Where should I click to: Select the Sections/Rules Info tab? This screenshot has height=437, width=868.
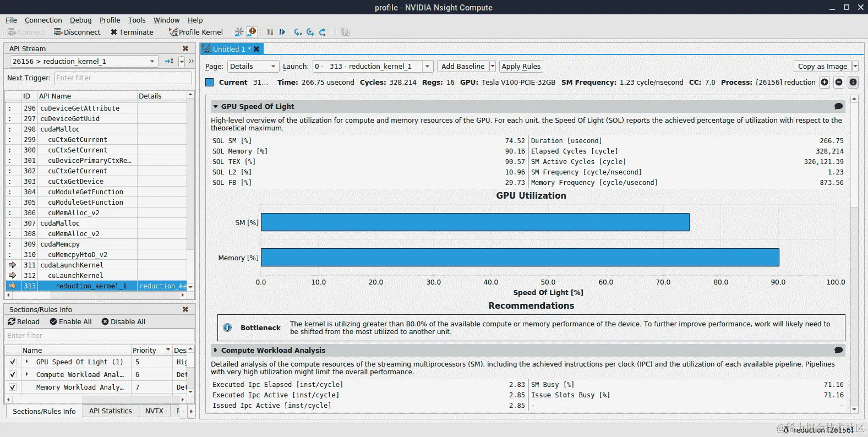tap(44, 411)
